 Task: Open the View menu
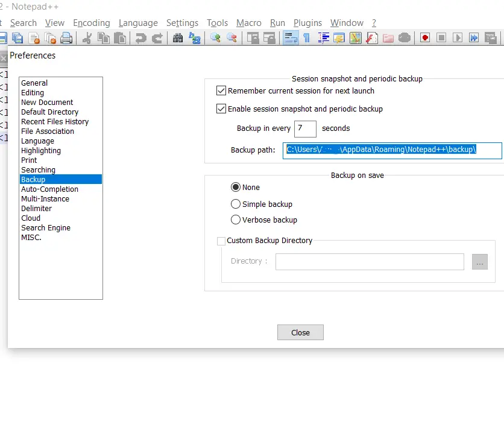coord(55,23)
